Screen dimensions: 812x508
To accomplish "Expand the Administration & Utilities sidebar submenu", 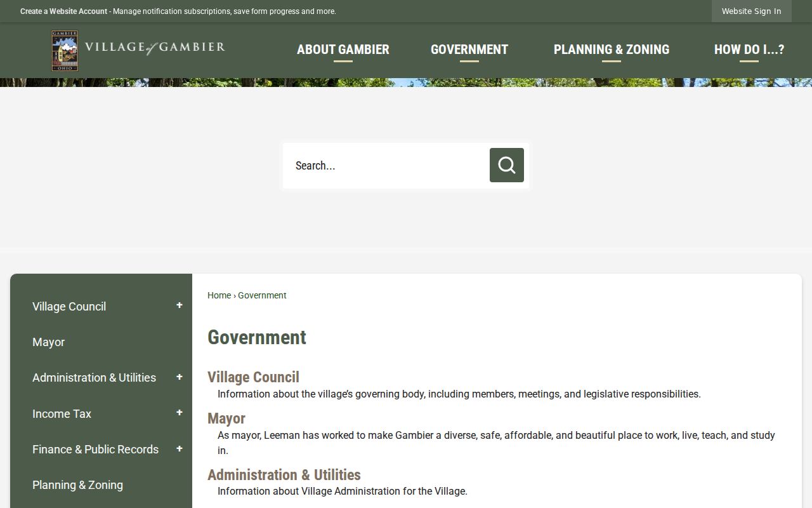I will click(180, 377).
